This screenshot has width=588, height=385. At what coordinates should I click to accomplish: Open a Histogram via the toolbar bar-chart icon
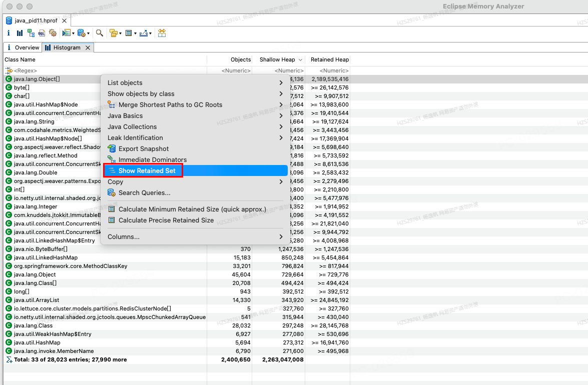[x=20, y=33]
